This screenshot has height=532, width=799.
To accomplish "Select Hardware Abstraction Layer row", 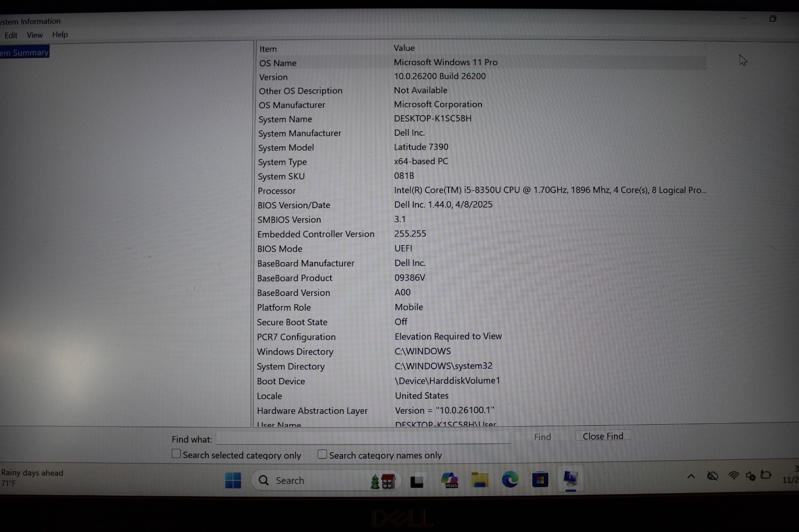I will click(481, 411).
